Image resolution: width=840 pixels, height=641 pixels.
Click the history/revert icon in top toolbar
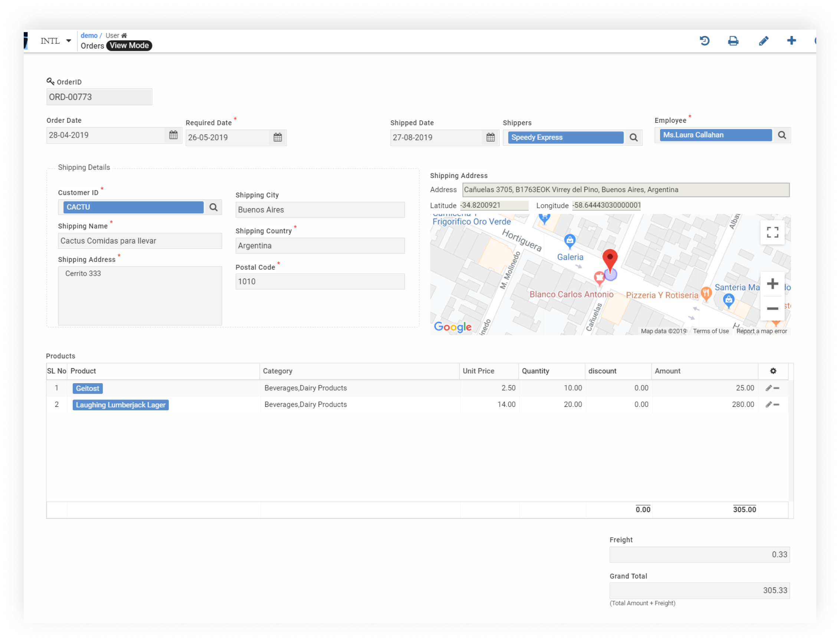coord(705,41)
